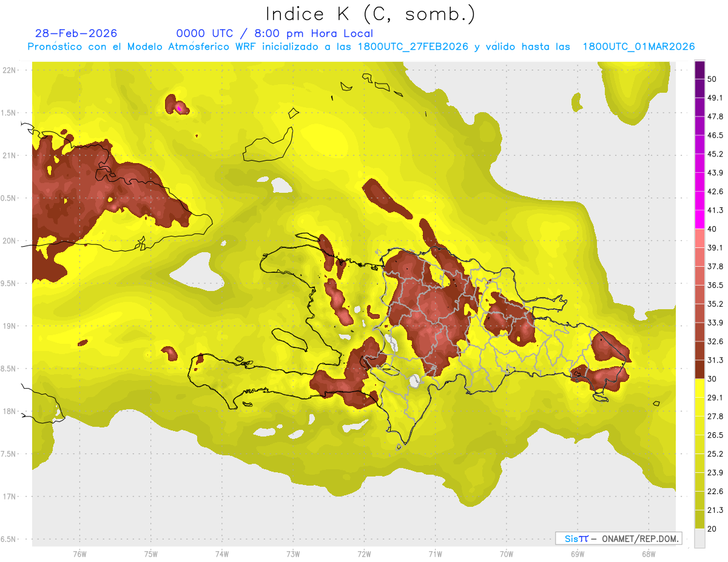Screen dimensions: 728x562
Task: Click the colorbar value "39.1"
Action: [715, 247]
